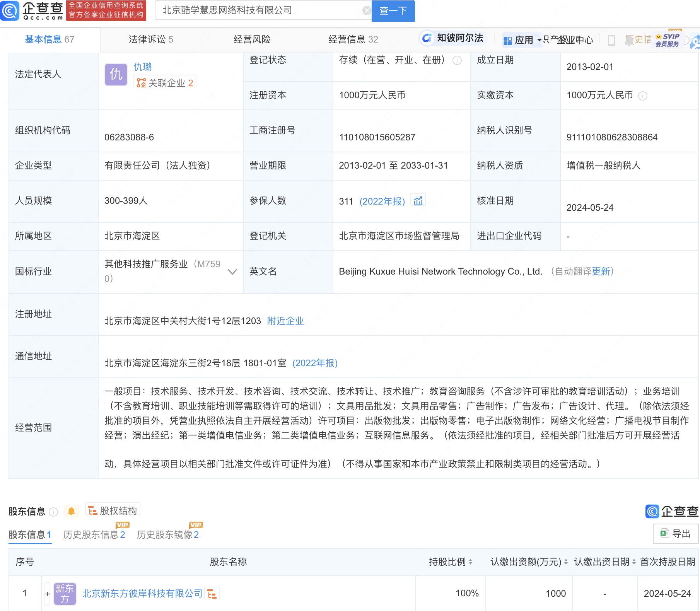Click info icon next to 存续 status

[457, 60]
